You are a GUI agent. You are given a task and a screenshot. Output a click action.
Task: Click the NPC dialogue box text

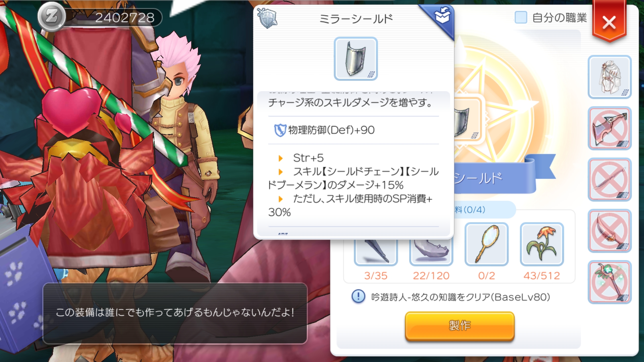pyautogui.click(x=175, y=313)
